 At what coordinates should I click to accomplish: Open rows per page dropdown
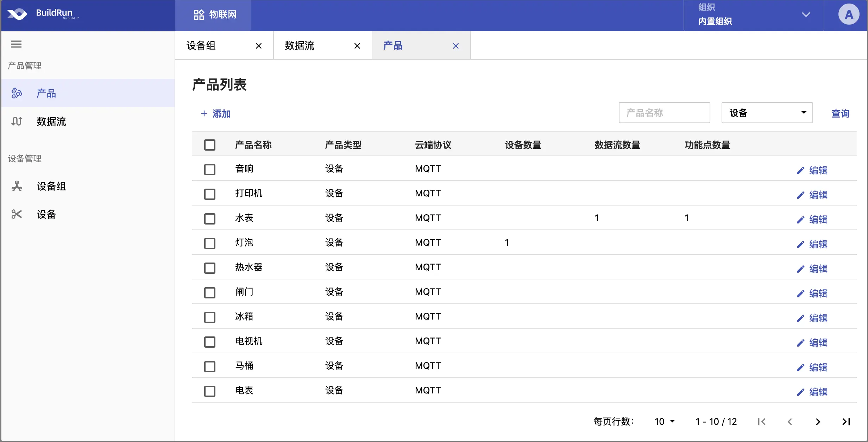click(x=665, y=422)
